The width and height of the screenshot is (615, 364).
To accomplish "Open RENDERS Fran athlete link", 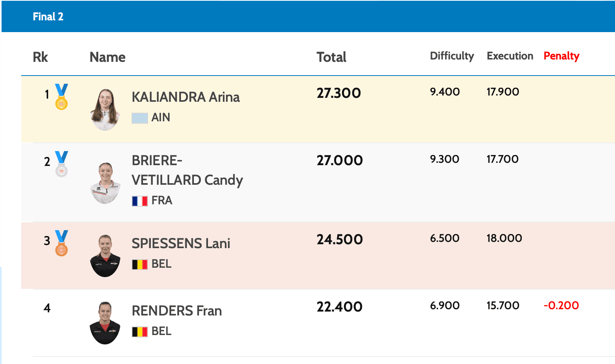I will pyautogui.click(x=177, y=311).
